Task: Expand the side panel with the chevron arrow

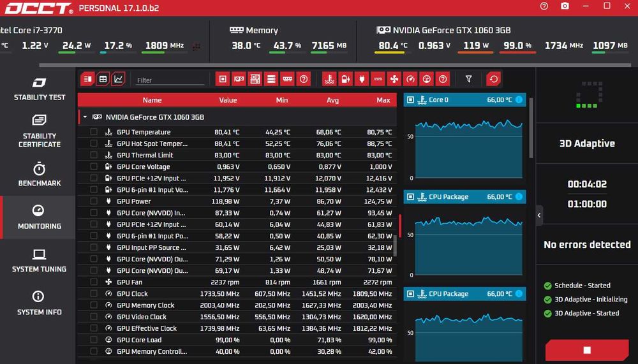Action: [x=539, y=215]
